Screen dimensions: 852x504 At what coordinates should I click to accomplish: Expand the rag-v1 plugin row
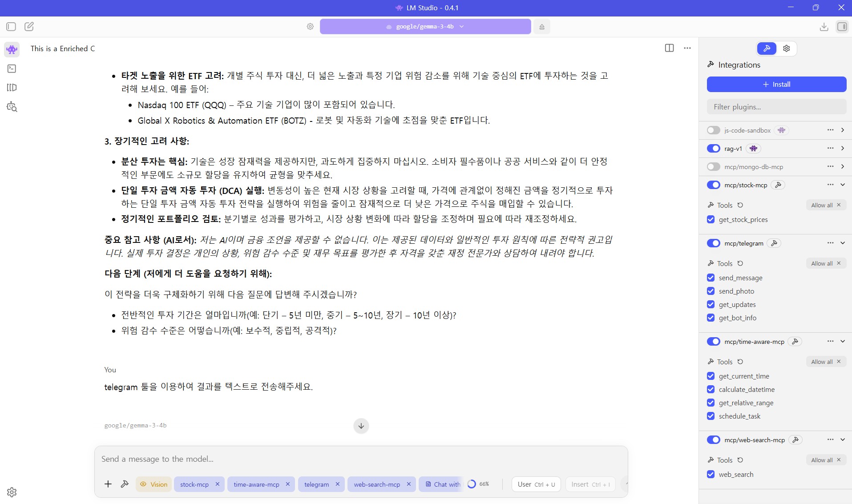tap(843, 148)
